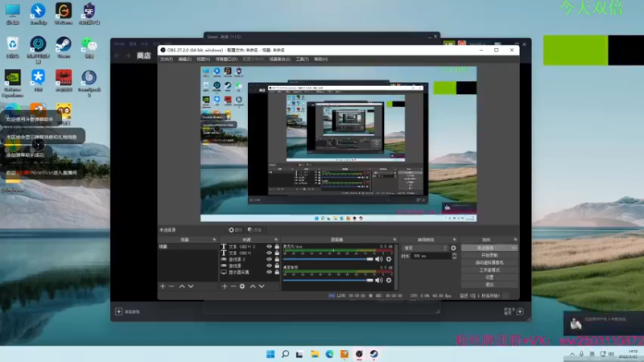Move scene down in Scenes panel
Image resolution: width=644 pixels, height=362 pixels.
(x=191, y=286)
